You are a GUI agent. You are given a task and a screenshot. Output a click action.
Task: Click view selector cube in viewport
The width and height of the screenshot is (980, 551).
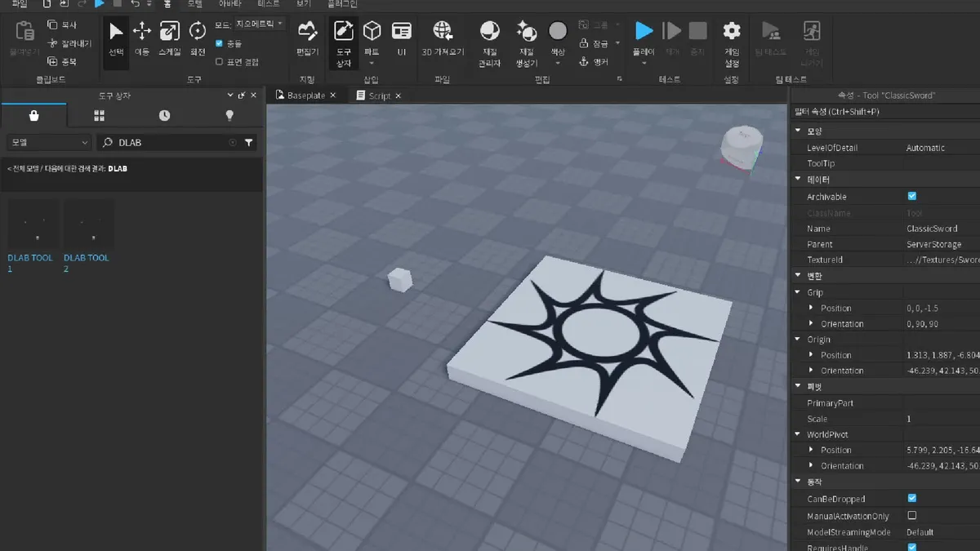coord(743,148)
